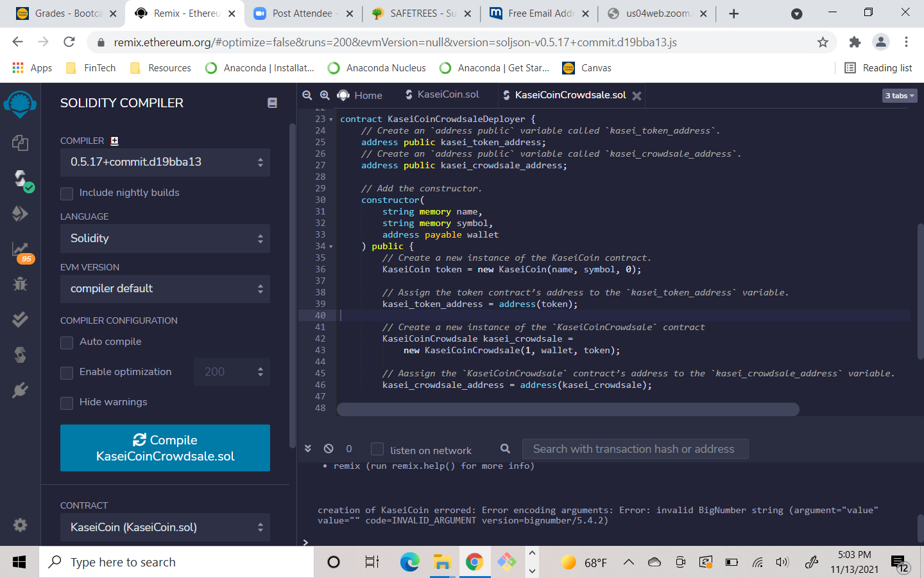
Task: Zoom out the editor font
Action: pyautogui.click(x=307, y=95)
